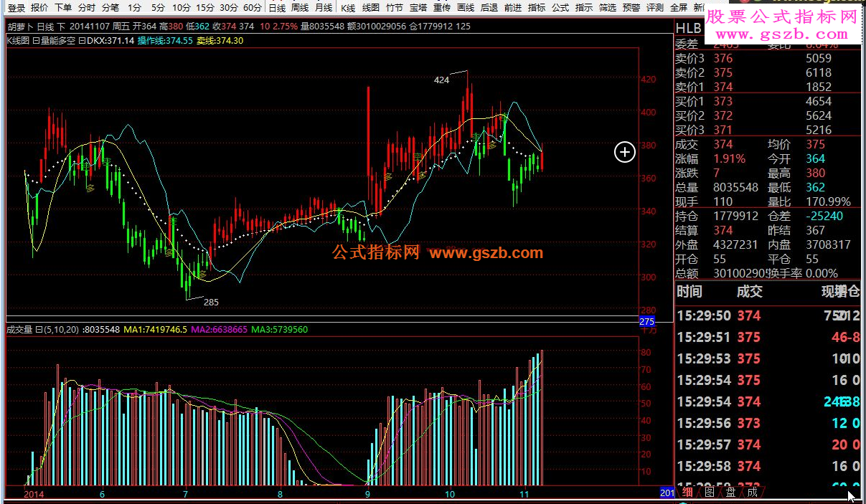
Task: Select the 30分 period
Action: pyautogui.click(x=229, y=8)
